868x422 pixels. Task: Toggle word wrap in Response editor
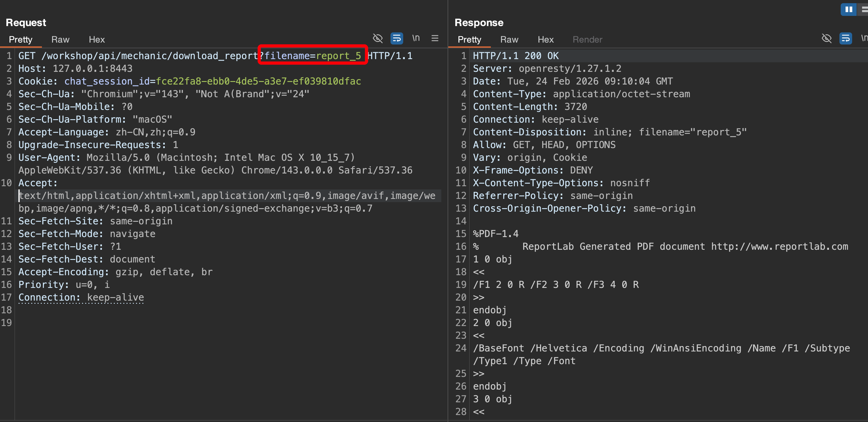pyautogui.click(x=845, y=38)
